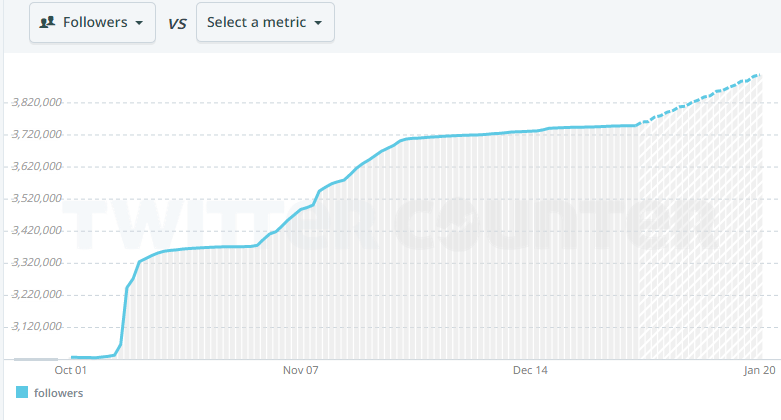This screenshot has height=420, width=781.
Task: Open the Followers dropdown arrow
Action: click(138, 23)
